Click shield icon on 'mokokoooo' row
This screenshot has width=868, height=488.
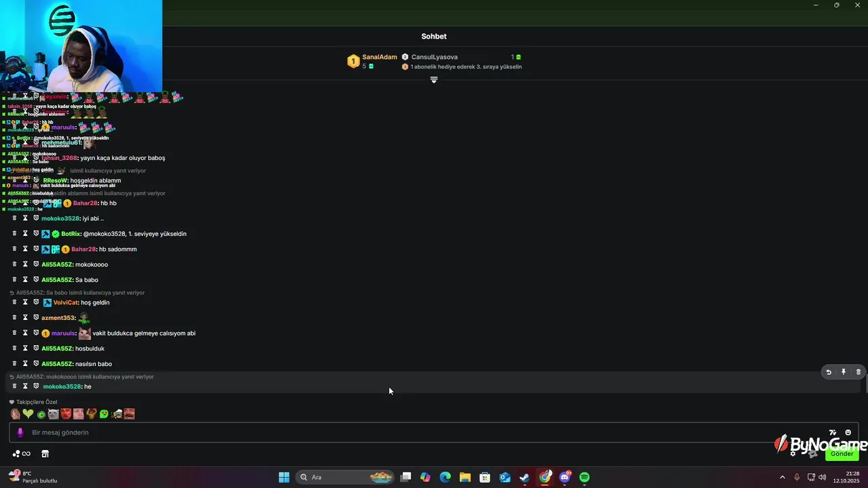point(36,264)
